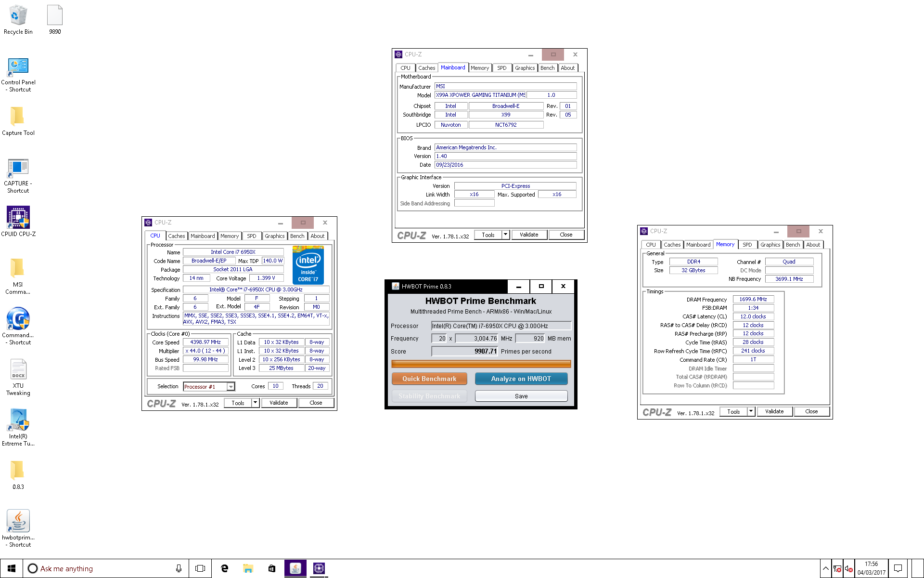
Task: Click the mainboard model X99A XPOWER field
Action: tap(480, 95)
